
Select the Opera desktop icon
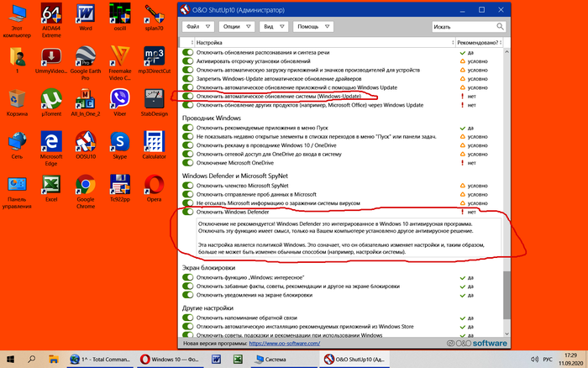pos(154,188)
